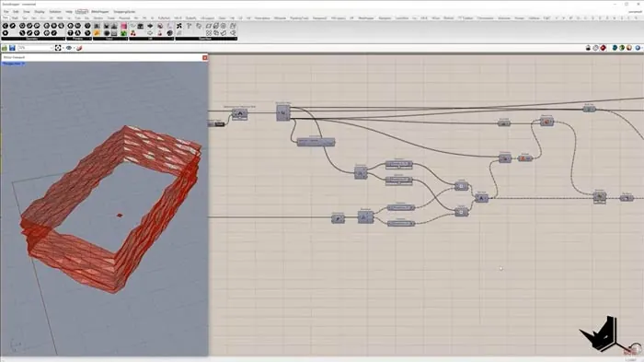Select the red-icon component at canvas upper right

click(546, 122)
